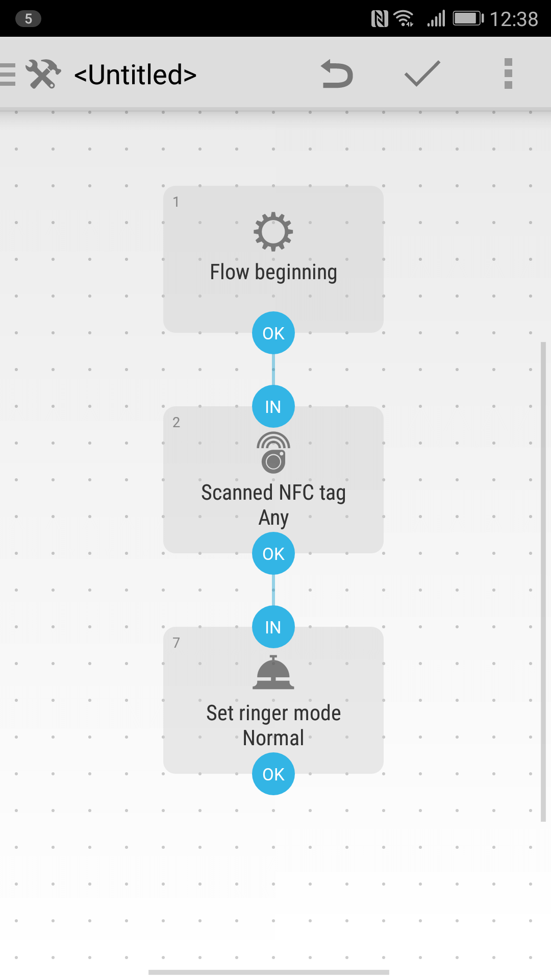Open the three-dot overflow menu

click(x=508, y=73)
